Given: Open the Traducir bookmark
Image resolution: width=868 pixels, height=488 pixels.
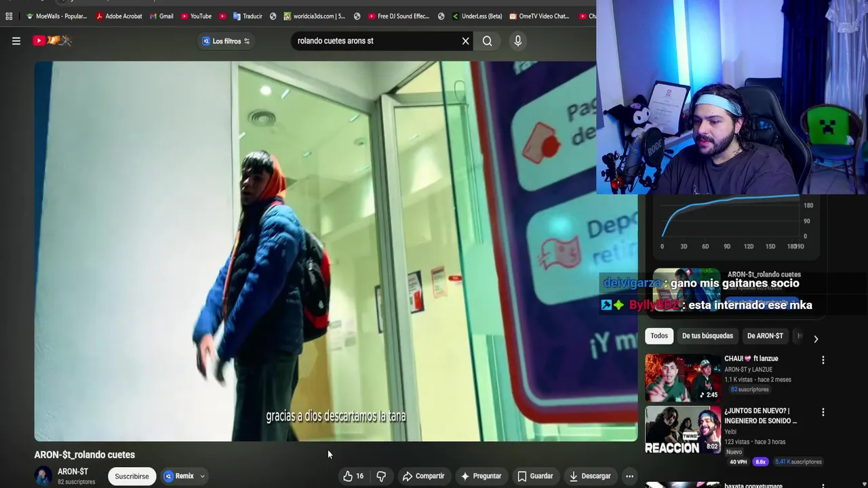Looking at the screenshot, I should click(248, 16).
